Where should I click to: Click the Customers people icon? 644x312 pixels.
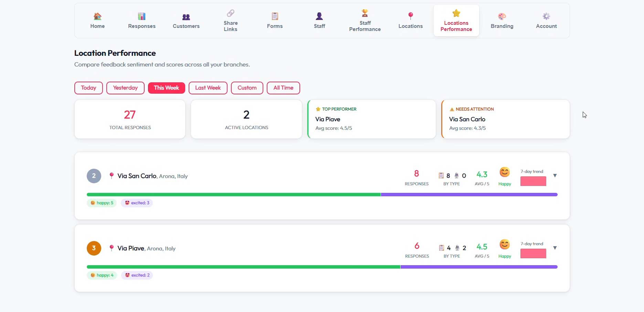186,17
